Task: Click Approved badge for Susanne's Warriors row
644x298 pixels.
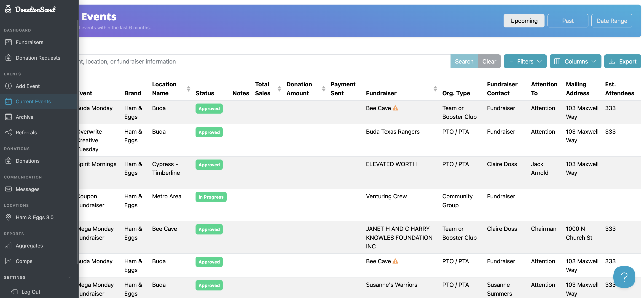Action: click(209, 285)
